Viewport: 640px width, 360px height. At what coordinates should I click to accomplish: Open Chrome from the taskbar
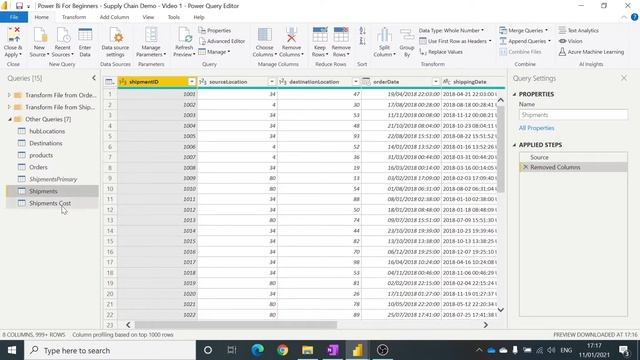coord(282,350)
